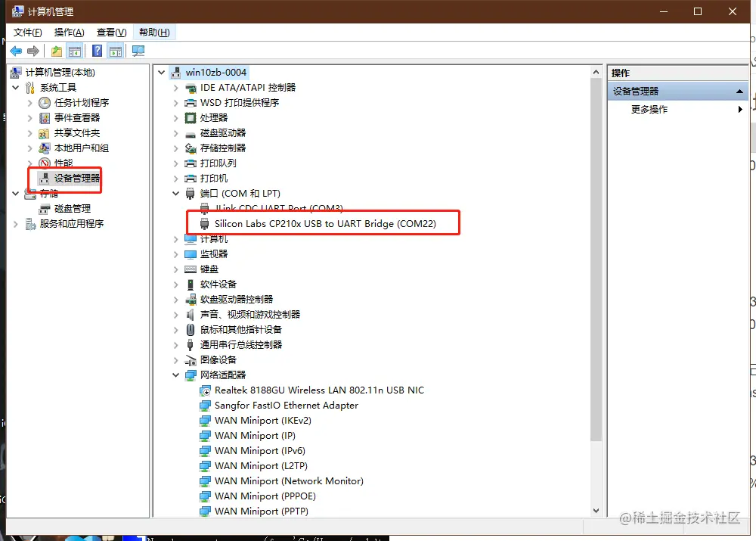
Task: Select WAN Miniport (IPv6)
Action: [260, 451]
